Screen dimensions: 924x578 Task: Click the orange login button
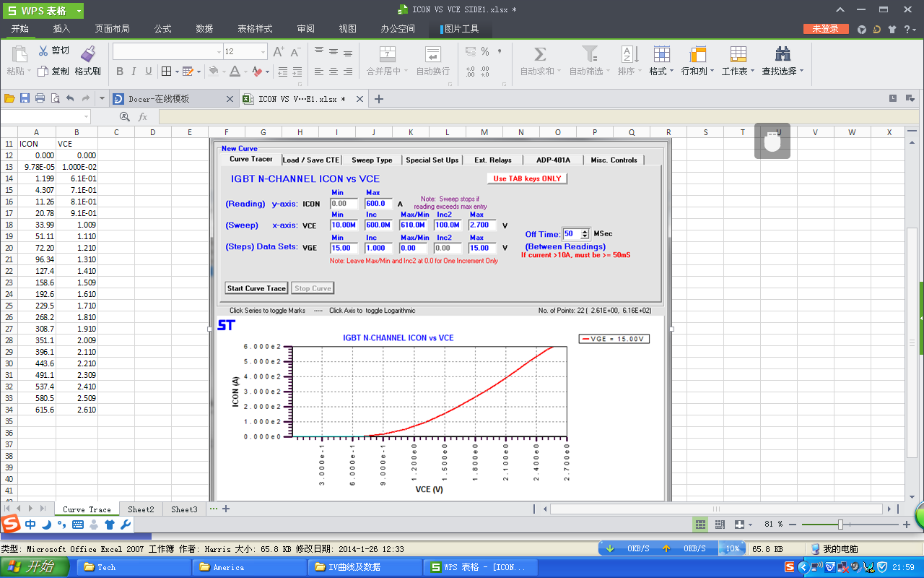click(826, 29)
